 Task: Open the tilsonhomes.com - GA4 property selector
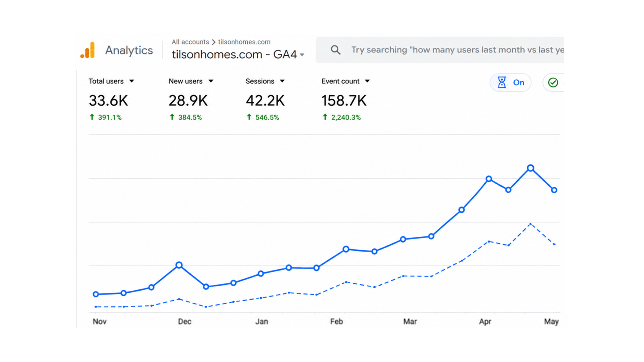(238, 55)
